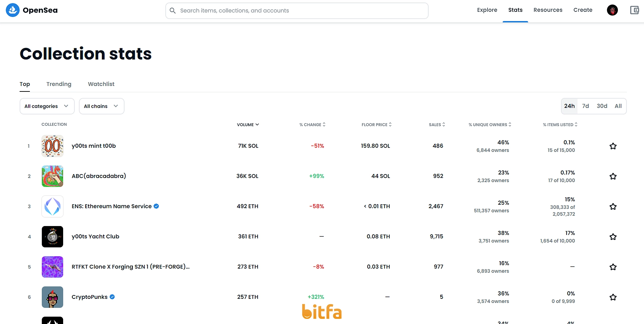Open the Resources menu

coord(548,10)
